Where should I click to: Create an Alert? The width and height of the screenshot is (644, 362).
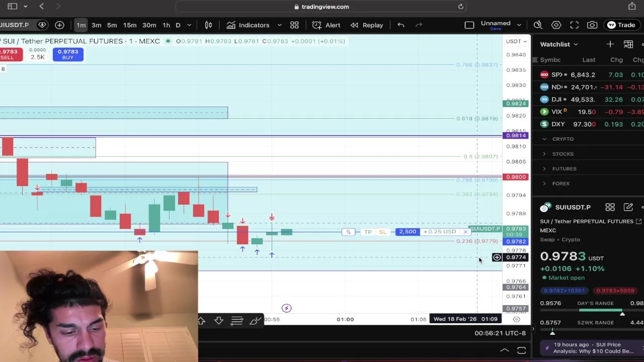326,25
